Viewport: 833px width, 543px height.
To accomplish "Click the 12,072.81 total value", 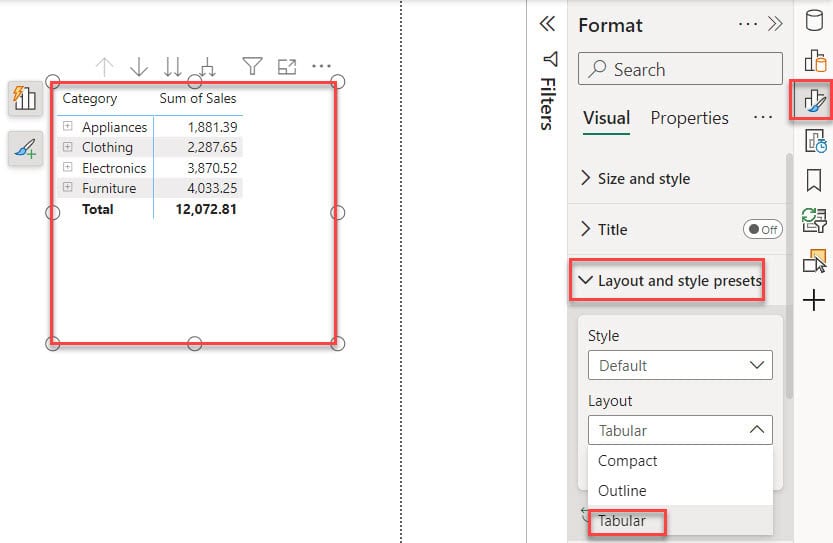I will tap(206, 209).
